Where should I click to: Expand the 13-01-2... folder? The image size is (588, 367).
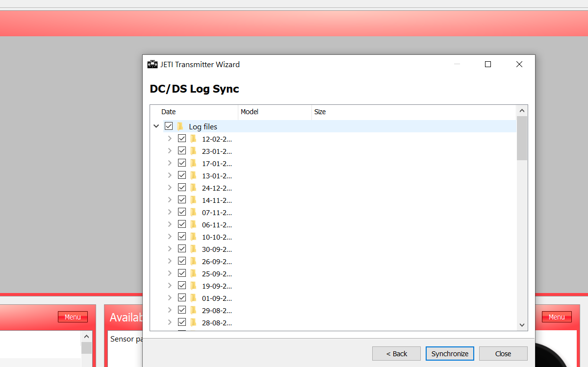pyautogui.click(x=170, y=175)
